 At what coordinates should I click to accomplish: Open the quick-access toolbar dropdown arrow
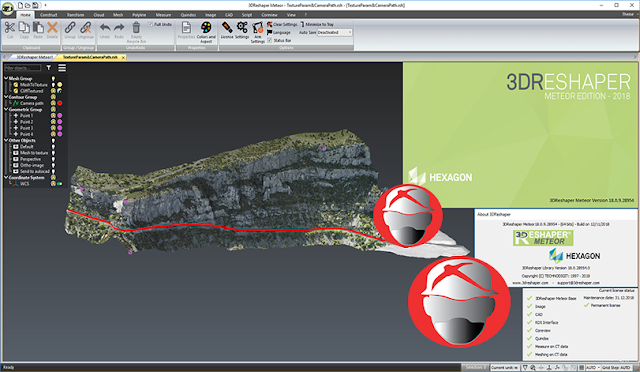click(45, 5)
